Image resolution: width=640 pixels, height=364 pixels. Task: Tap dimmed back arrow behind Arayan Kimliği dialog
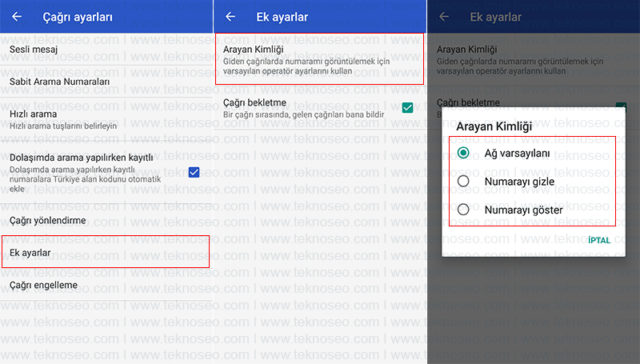(444, 17)
